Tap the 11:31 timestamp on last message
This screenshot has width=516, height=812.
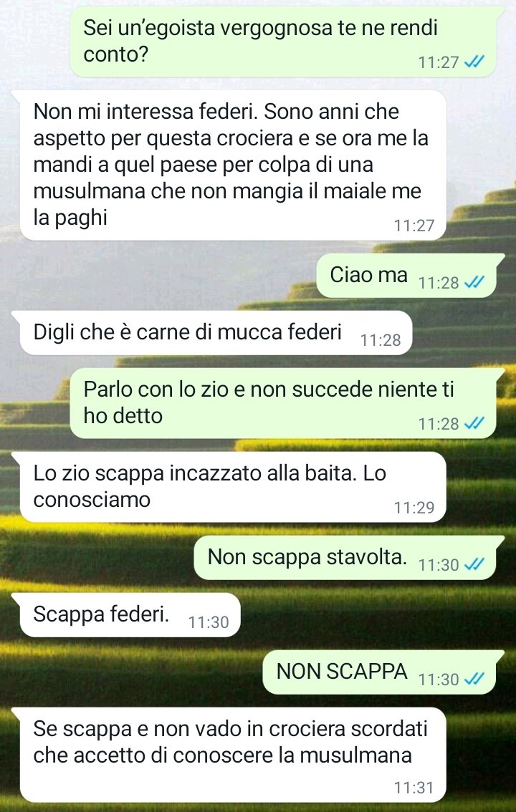point(414,788)
